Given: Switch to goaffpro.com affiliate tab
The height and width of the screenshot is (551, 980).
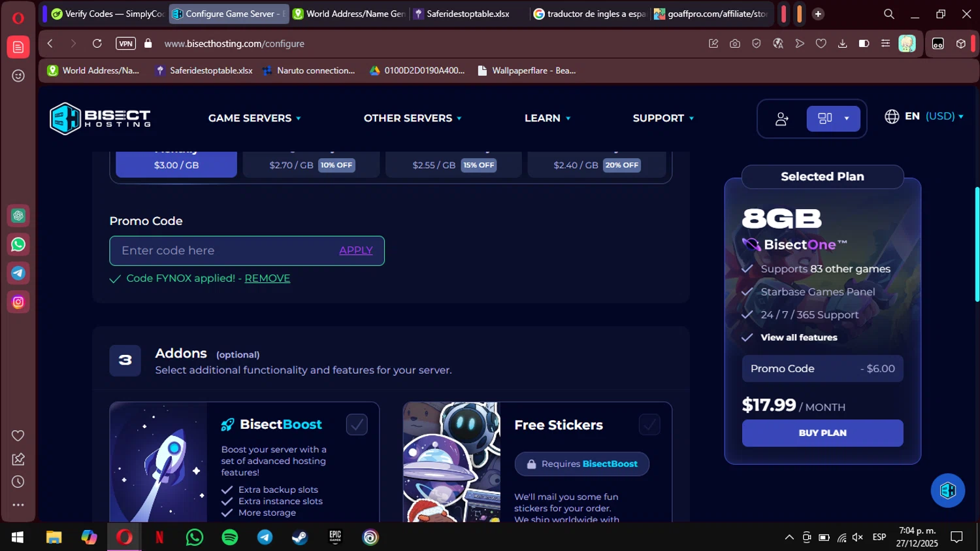Looking at the screenshot, I should point(710,14).
